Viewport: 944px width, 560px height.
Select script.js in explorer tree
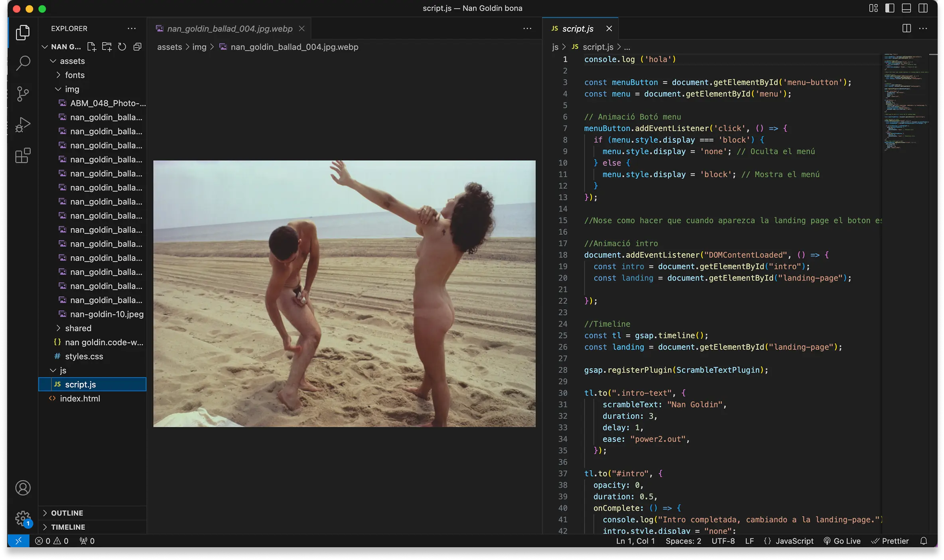[x=93, y=384]
